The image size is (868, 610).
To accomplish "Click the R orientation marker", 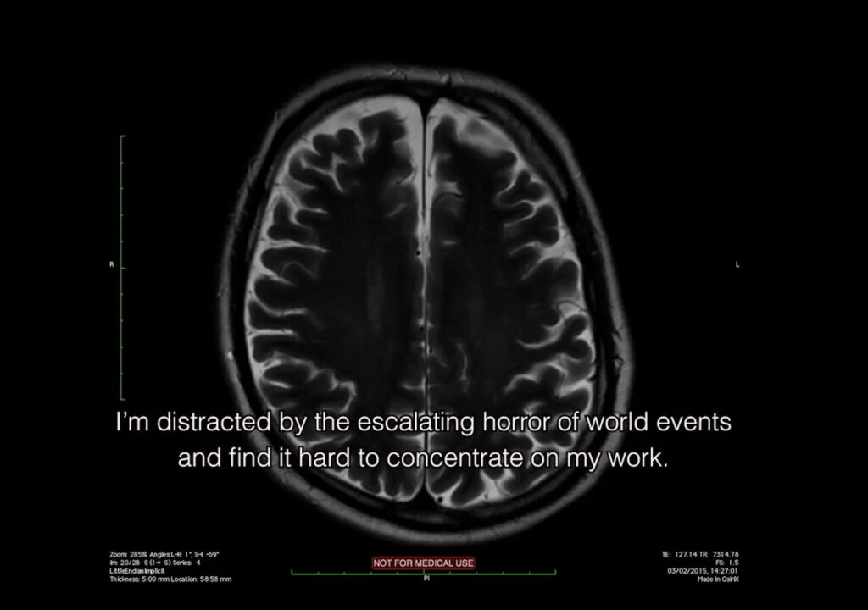I will 111,265.
